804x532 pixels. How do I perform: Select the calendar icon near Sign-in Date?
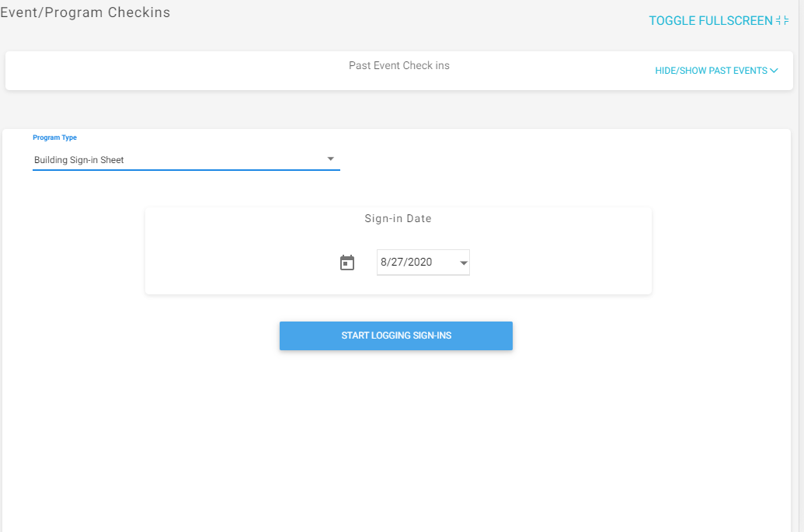[346, 262]
